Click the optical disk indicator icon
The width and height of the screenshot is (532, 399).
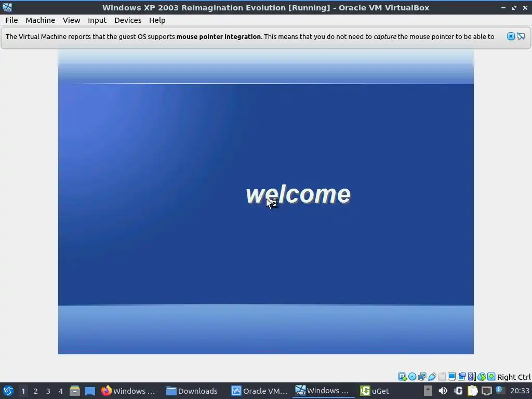412,377
